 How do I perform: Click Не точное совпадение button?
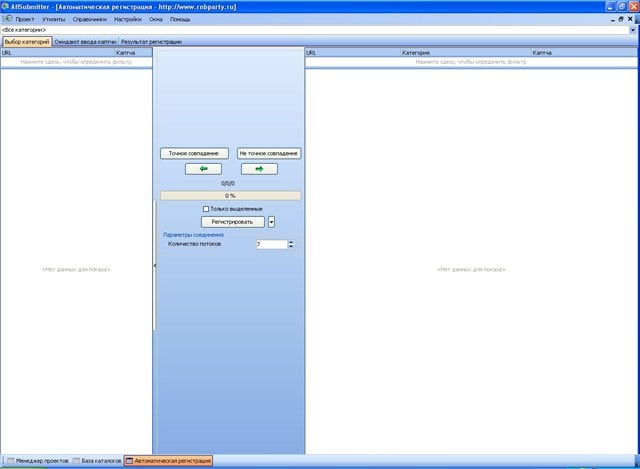269,153
